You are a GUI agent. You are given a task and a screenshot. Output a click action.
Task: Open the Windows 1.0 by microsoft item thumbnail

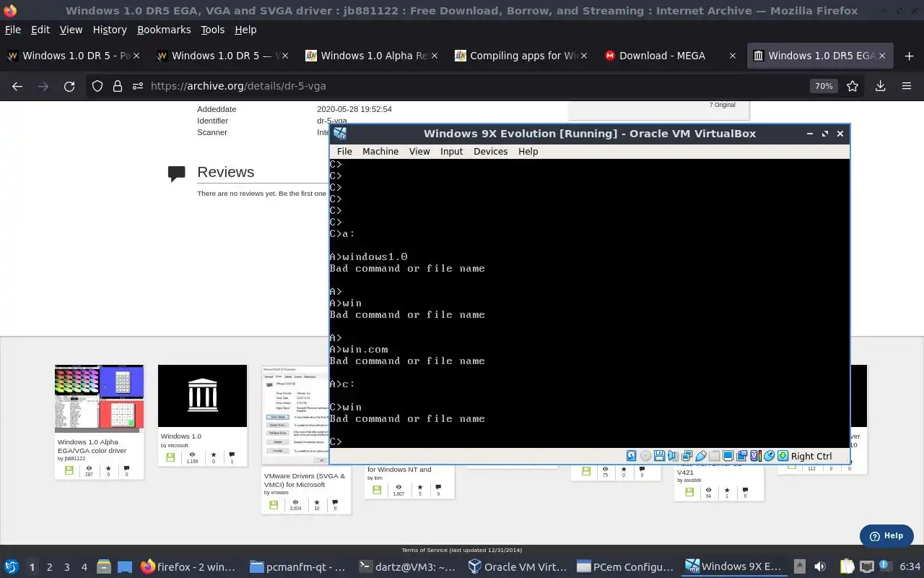(202, 396)
